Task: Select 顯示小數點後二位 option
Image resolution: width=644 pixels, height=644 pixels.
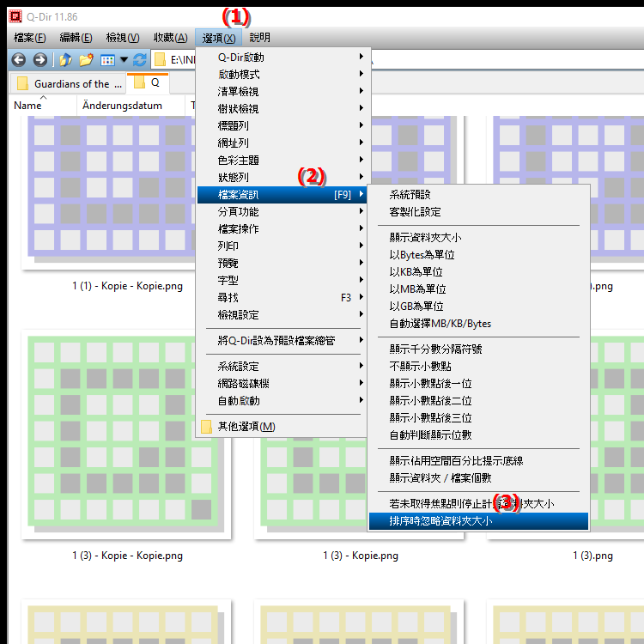Action: (478, 401)
